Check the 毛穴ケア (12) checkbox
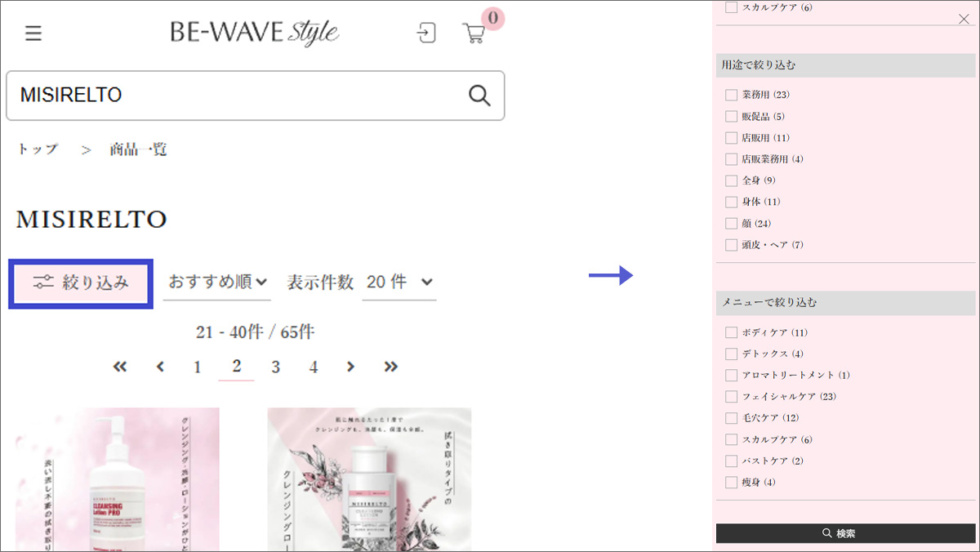This screenshot has height=552, width=980. point(731,417)
